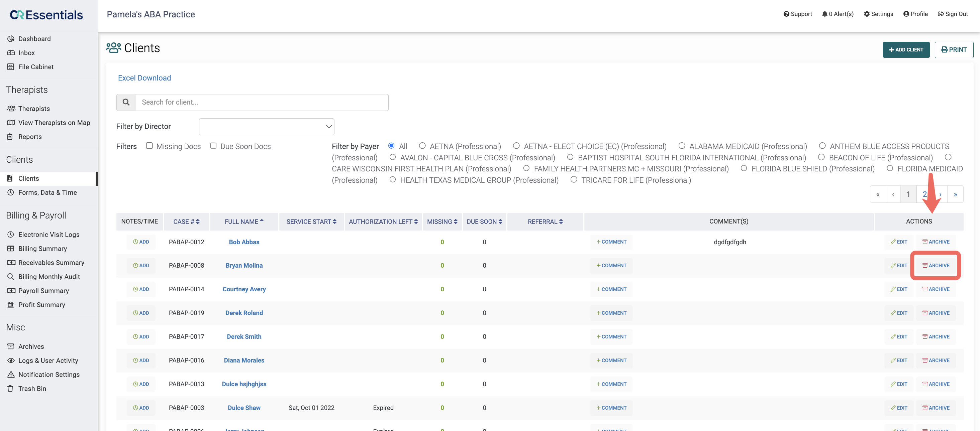
Task: Click the Sign Out icon
Action: coord(941,14)
